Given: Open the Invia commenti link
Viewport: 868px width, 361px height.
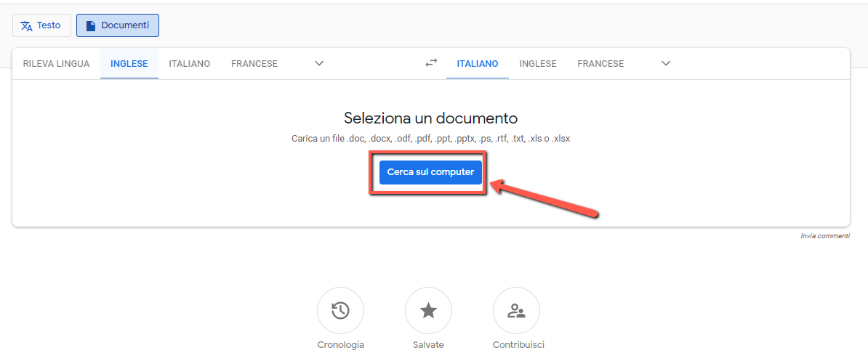Looking at the screenshot, I should pyautogui.click(x=825, y=236).
